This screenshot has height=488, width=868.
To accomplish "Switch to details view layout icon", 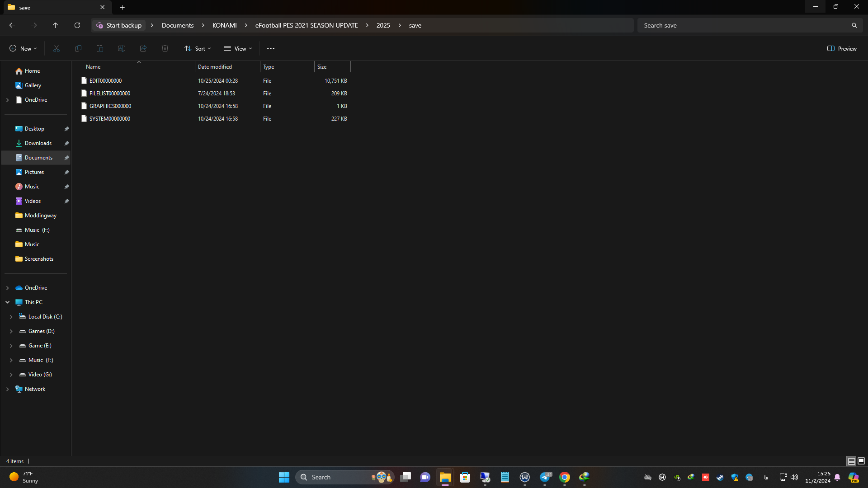I will [x=851, y=461].
